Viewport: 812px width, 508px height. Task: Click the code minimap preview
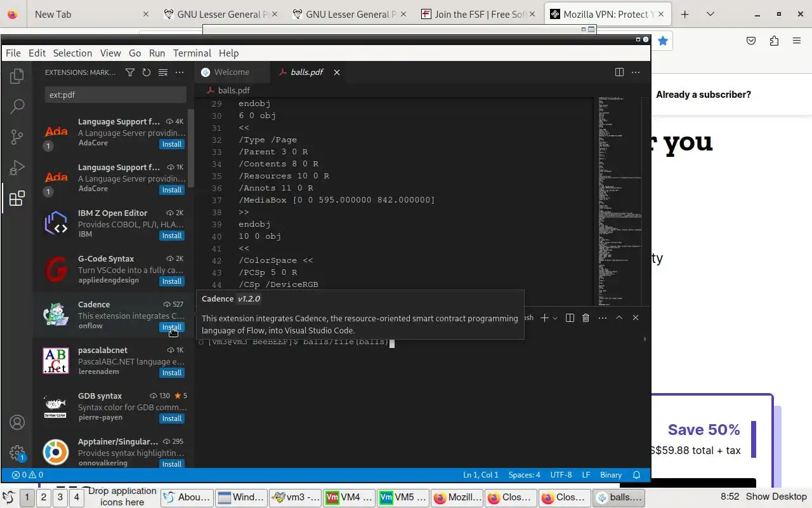click(620, 200)
